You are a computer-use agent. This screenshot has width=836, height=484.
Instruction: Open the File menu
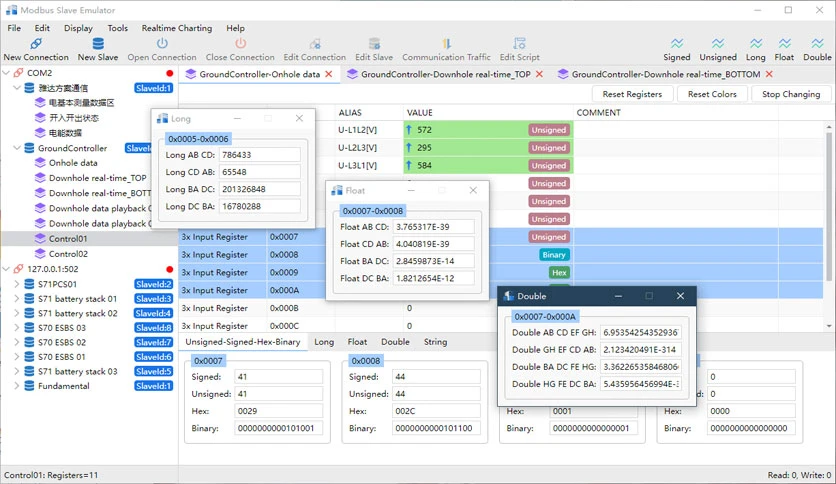(x=14, y=28)
